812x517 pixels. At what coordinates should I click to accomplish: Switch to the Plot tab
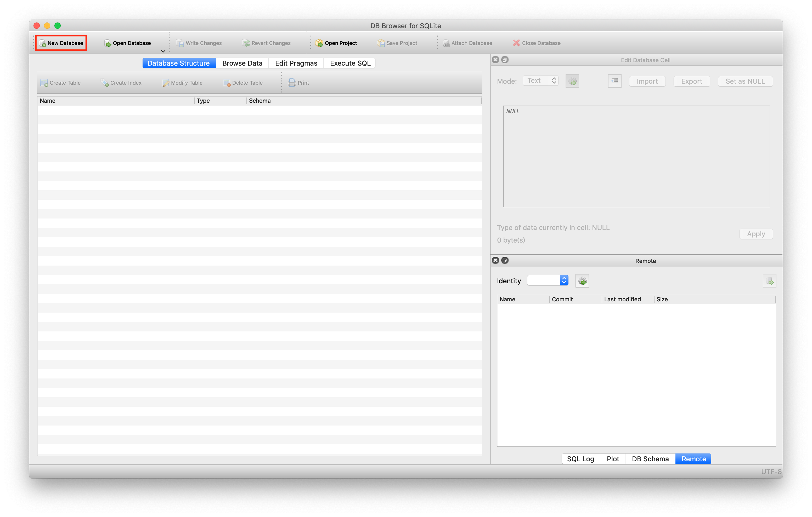613,459
